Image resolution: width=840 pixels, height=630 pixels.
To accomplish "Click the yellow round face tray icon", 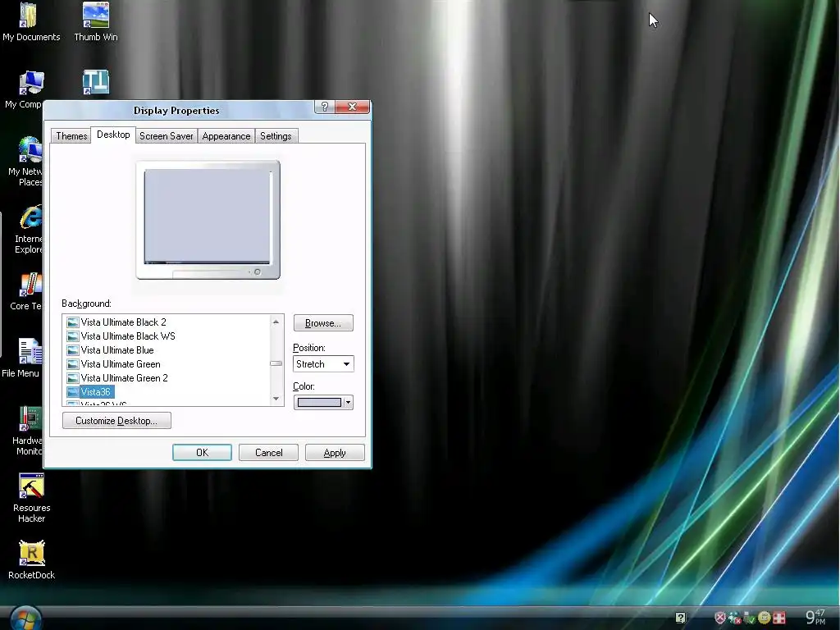I will 764,618.
